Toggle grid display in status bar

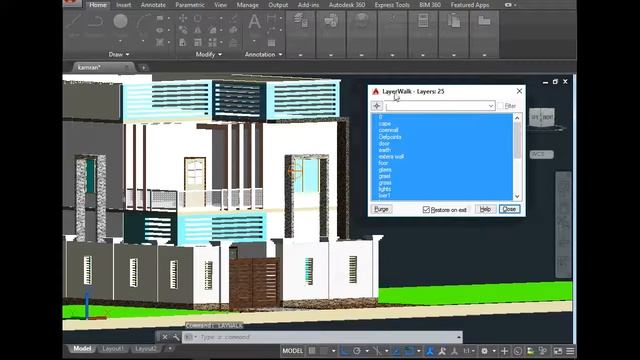pyautogui.click(x=312, y=351)
